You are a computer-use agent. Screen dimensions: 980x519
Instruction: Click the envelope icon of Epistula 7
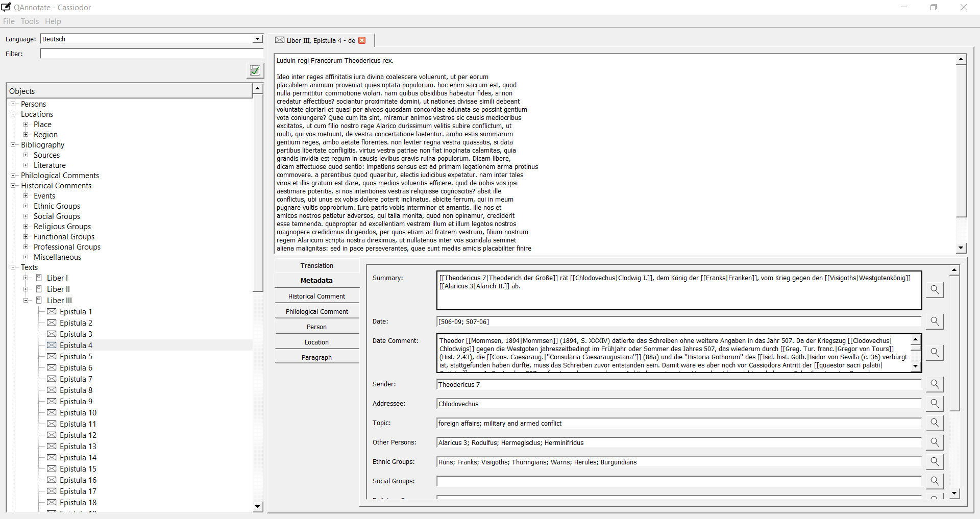[x=52, y=379]
